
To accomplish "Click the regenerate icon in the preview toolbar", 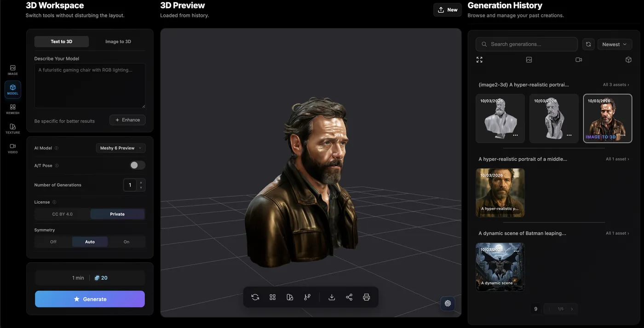I will coord(255,297).
